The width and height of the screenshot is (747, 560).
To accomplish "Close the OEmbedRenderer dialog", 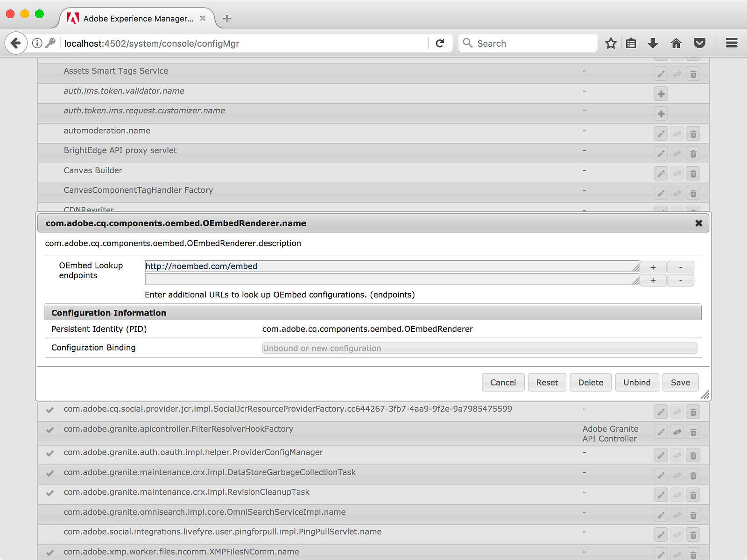I will [699, 223].
